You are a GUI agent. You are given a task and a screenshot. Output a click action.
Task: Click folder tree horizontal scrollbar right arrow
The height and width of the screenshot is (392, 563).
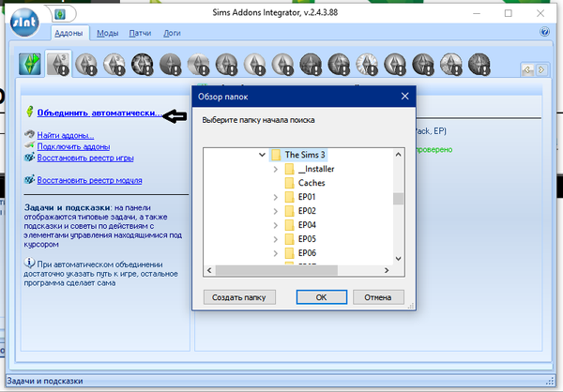387,270
